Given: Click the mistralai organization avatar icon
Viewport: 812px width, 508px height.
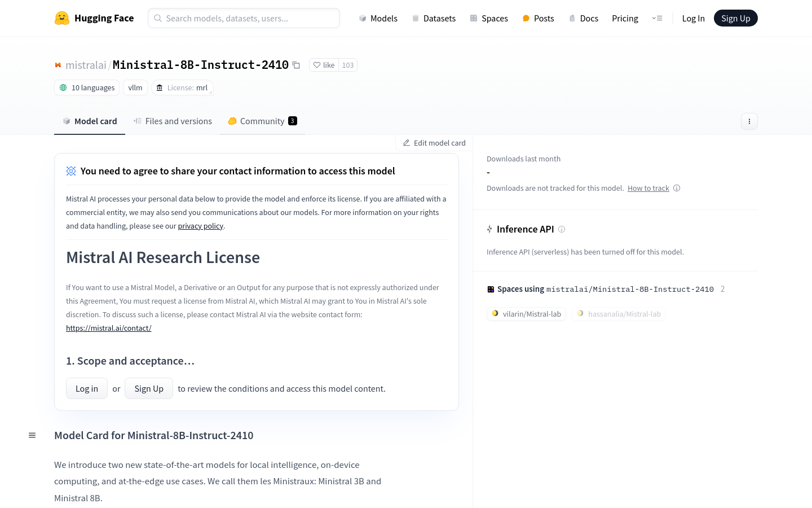Looking at the screenshot, I should point(58,65).
